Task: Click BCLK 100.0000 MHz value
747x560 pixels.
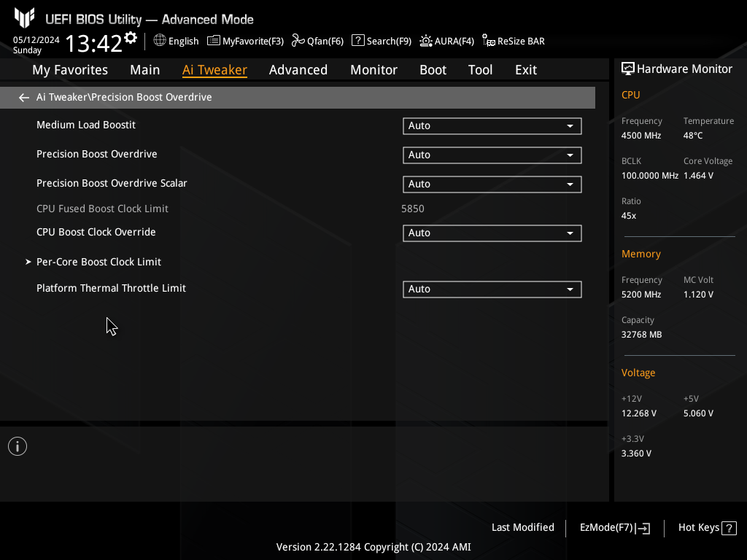Action: click(x=650, y=176)
